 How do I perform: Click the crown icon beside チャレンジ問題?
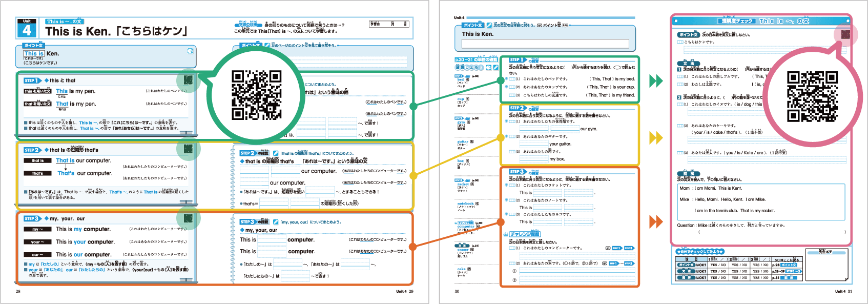(505, 234)
